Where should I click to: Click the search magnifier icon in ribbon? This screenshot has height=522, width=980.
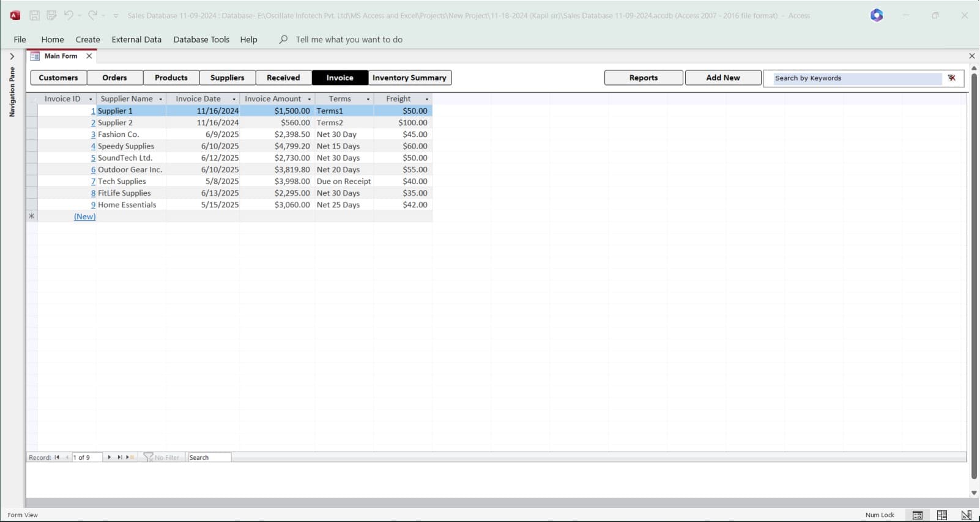coord(283,39)
